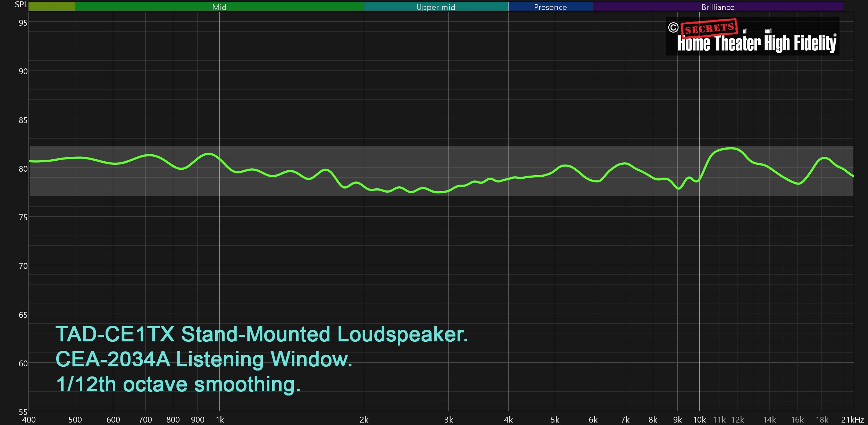Click the 700 Hz frequency label
The height and width of the screenshot is (425, 868).
(145, 420)
